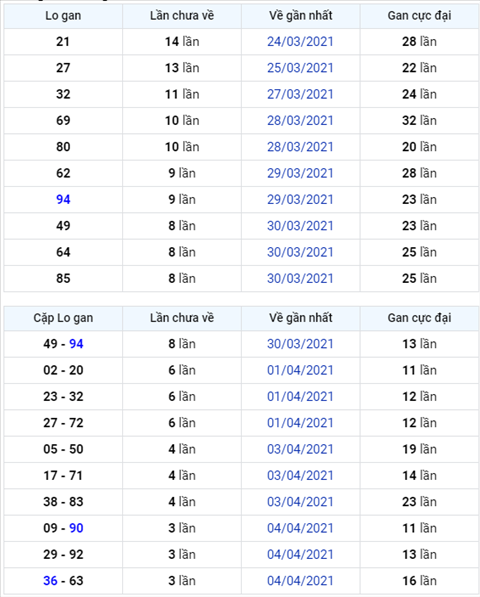Select number 21 in Lo gan column
Image resolution: width=480 pixels, height=597 pixels.
63,42
